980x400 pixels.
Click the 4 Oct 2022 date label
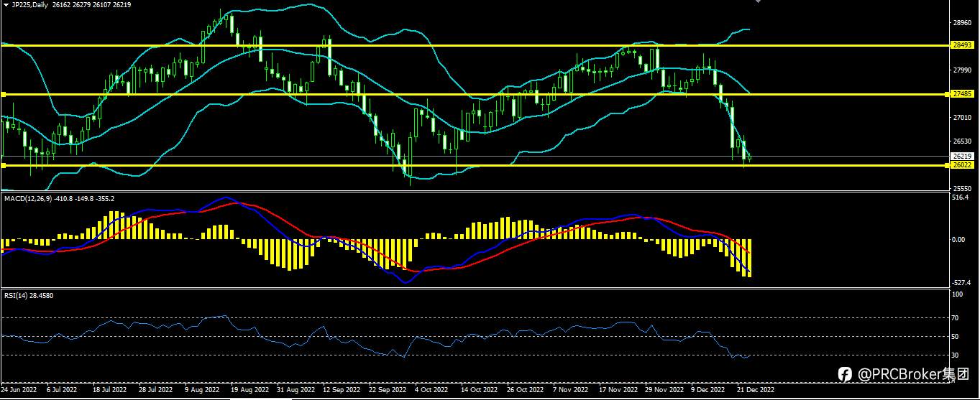pos(432,390)
